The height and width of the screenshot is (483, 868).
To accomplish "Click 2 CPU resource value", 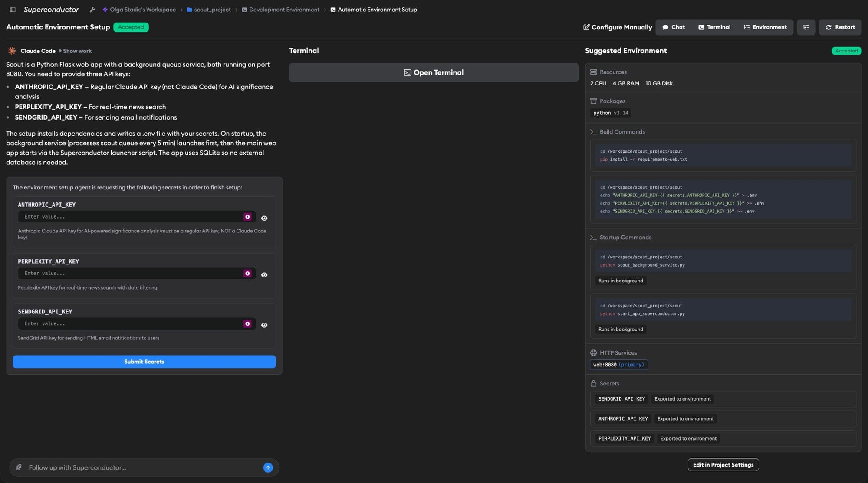I will coord(598,83).
